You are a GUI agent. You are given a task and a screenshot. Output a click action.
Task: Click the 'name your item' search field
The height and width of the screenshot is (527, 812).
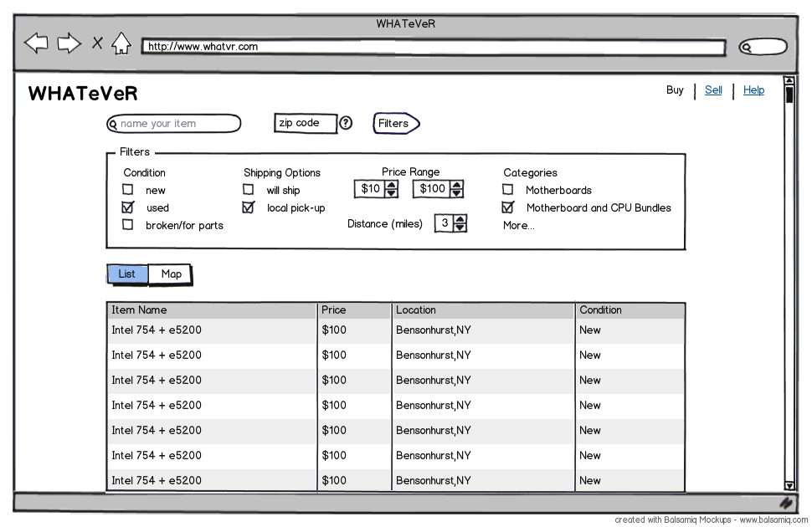tap(174, 124)
